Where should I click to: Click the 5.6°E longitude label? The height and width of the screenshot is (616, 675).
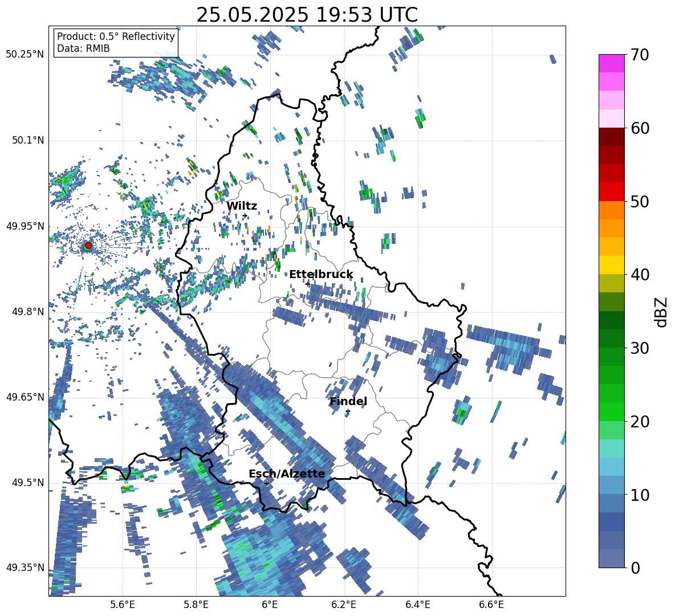coord(123,605)
